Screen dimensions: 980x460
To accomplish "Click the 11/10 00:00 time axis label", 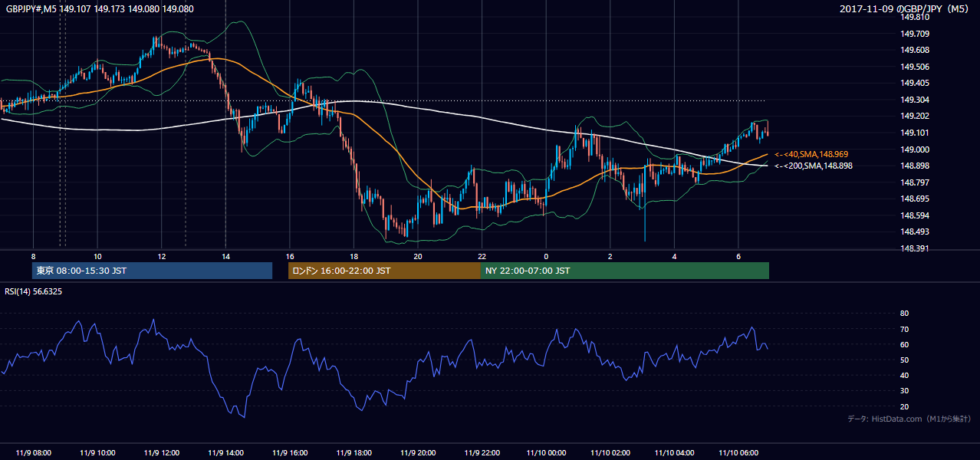I will pos(546,453).
